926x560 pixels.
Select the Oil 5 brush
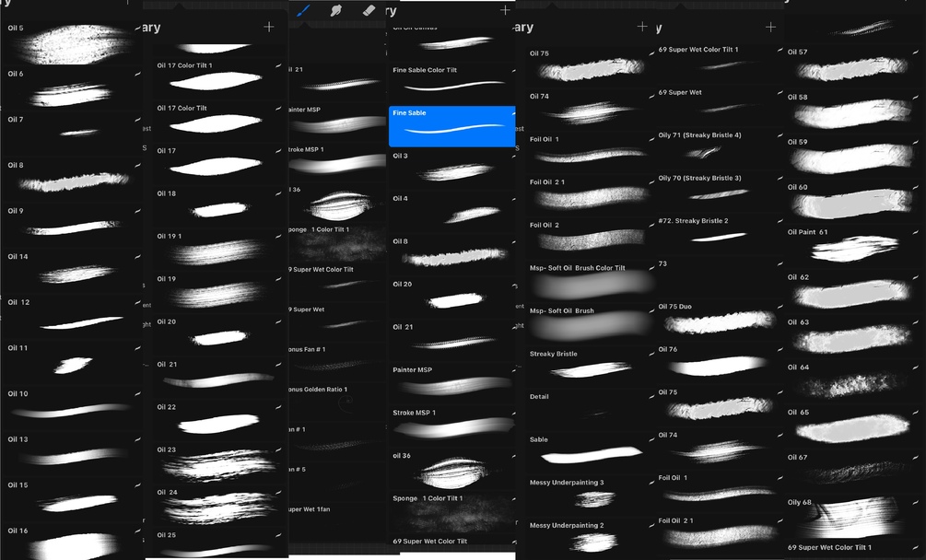72,43
